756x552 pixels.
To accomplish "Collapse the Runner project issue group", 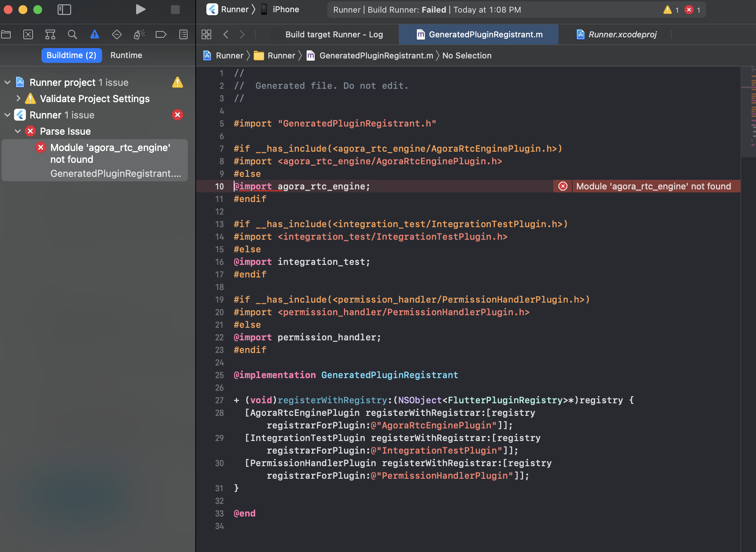I will click(x=7, y=82).
